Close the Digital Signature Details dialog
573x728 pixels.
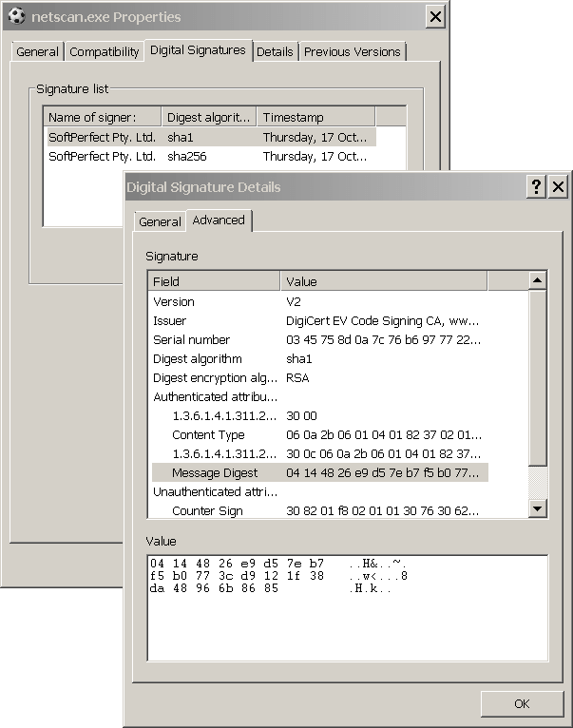tap(558, 186)
